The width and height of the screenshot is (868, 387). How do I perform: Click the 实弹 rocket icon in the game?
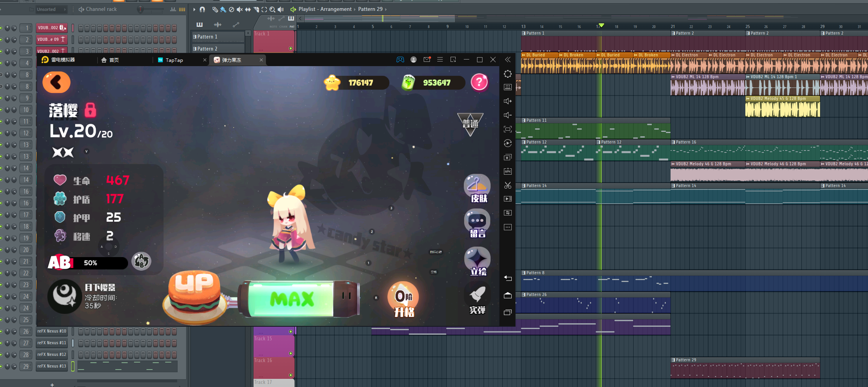point(477,299)
